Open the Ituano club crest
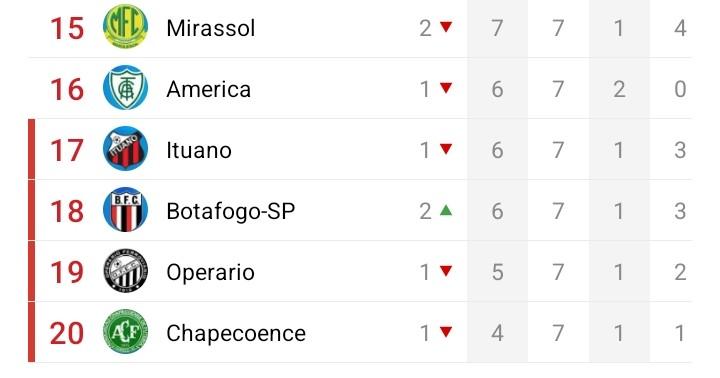The width and height of the screenshot is (720, 378). tap(125, 148)
